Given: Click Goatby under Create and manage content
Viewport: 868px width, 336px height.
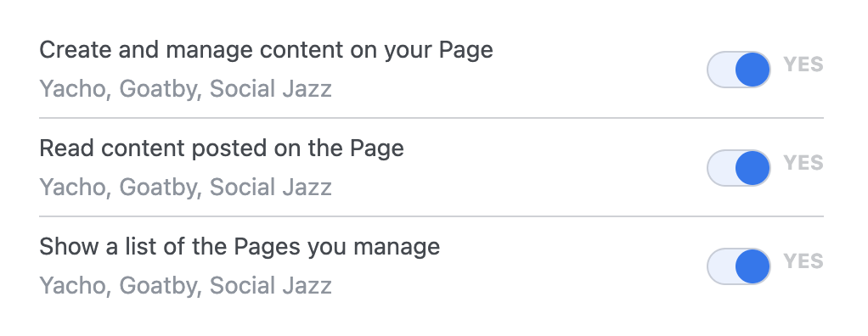Looking at the screenshot, I should tap(157, 90).
